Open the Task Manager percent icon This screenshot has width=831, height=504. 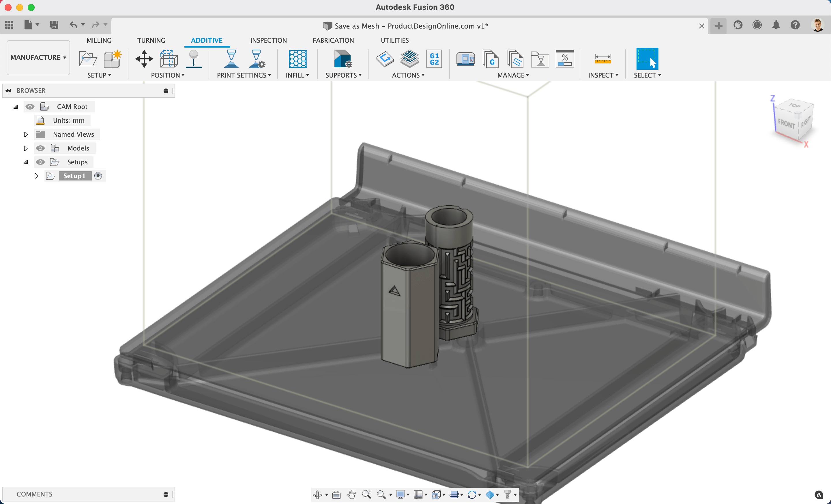[x=565, y=59]
